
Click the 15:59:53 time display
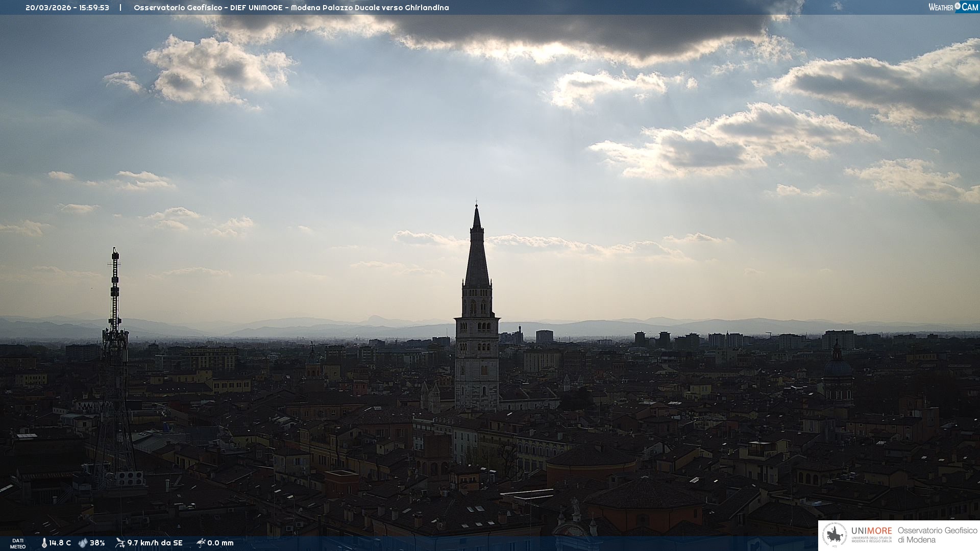[x=94, y=8]
